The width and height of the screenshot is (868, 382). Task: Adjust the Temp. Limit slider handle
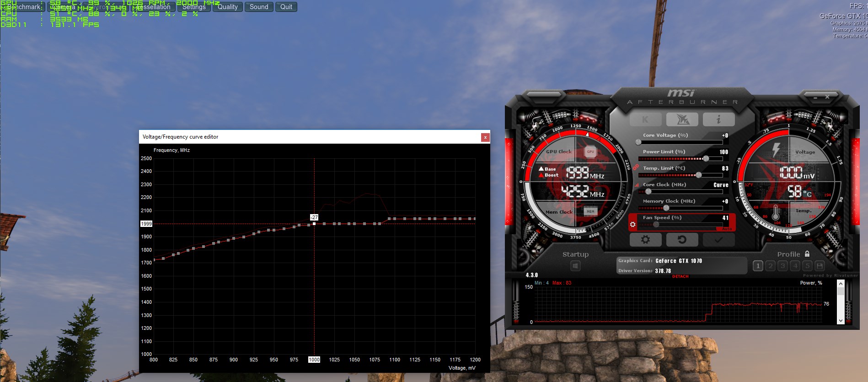698,175
